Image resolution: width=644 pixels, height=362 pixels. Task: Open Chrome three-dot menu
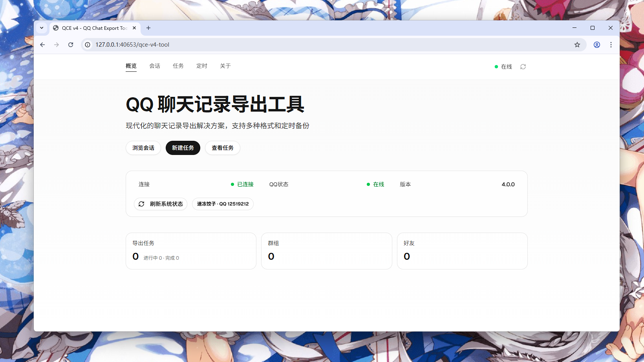(611, 45)
